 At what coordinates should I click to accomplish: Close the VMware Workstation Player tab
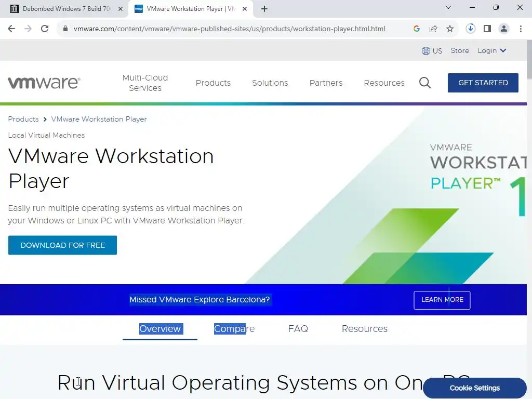(x=245, y=9)
